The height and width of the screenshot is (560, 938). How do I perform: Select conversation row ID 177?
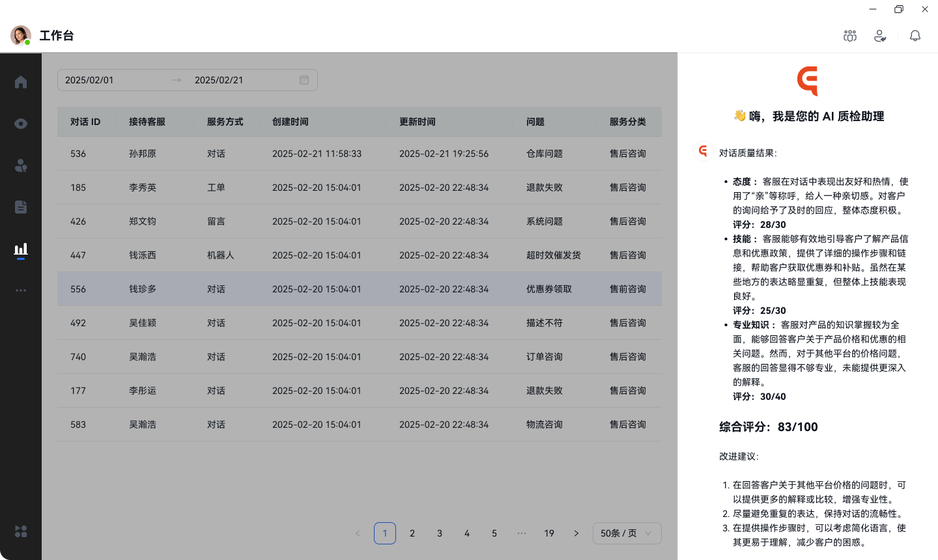[x=360, y=391]
